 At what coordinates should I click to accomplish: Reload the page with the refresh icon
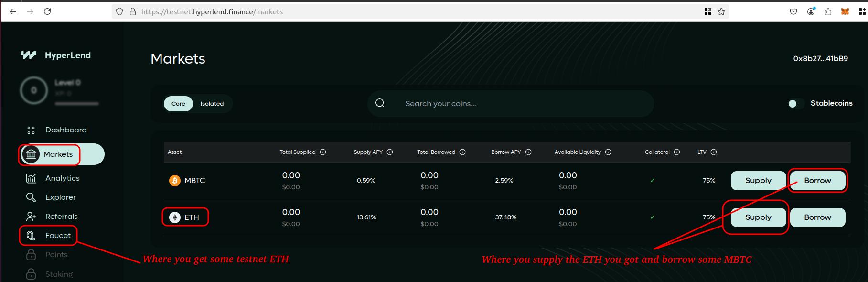coord(47,11)
